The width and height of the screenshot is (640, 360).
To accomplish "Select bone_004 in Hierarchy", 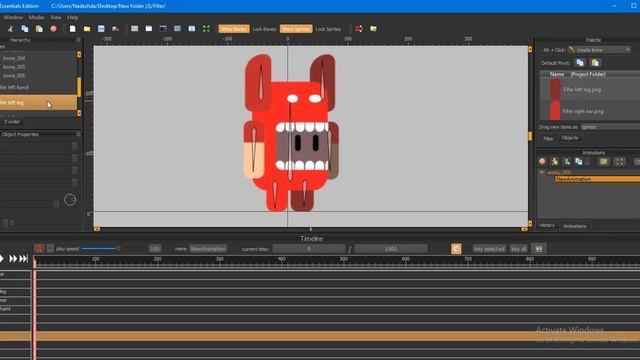I will [x=14, y=58].
